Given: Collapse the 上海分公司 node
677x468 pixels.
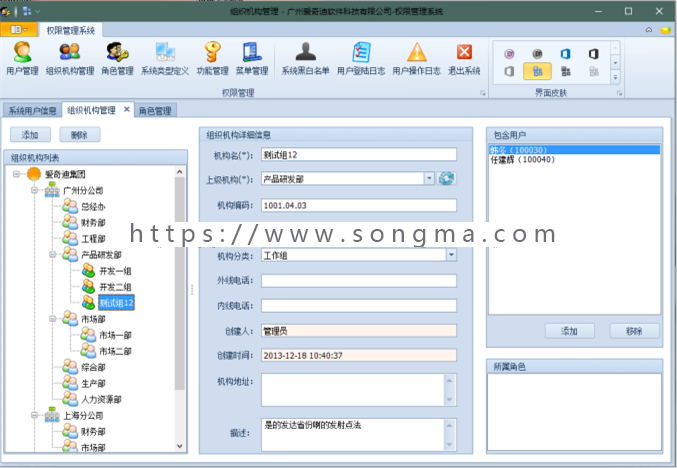Looking at the screenshot, I should (35, 415).
